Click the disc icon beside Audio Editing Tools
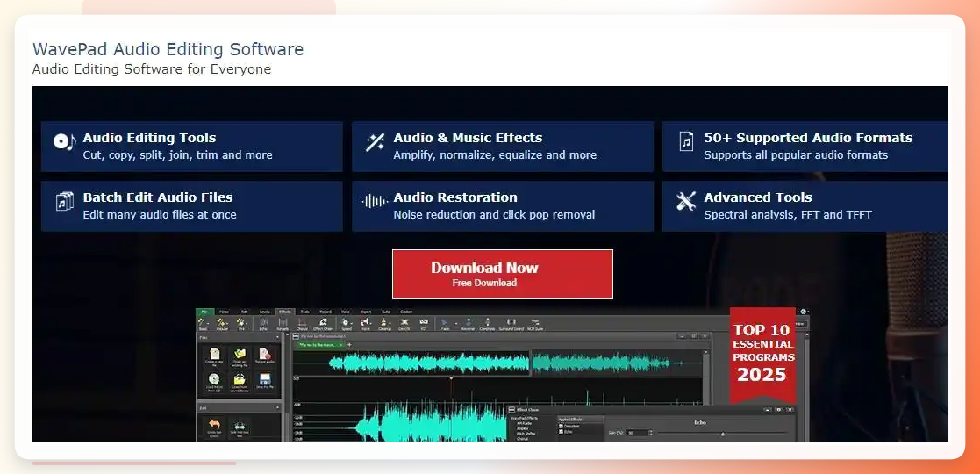The height and width of the screenshot is (474, 980). (64, 142)
